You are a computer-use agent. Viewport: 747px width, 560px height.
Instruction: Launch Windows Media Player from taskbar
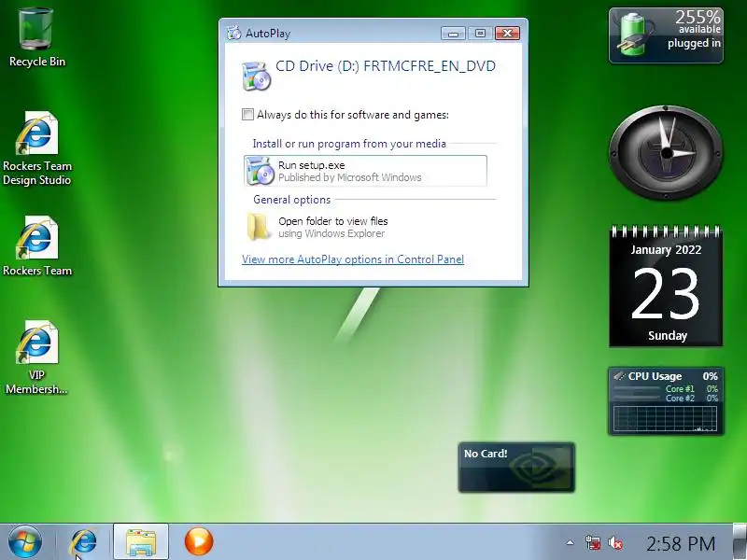click(x=198, y=542)
